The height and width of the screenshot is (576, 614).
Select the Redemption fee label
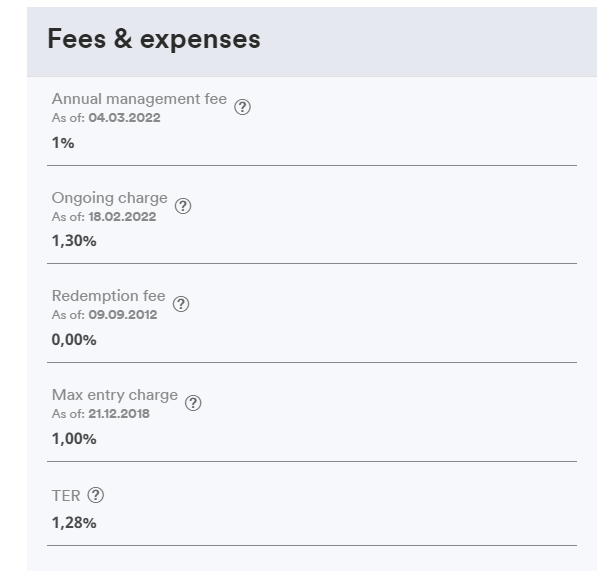(x=108, y=296)
